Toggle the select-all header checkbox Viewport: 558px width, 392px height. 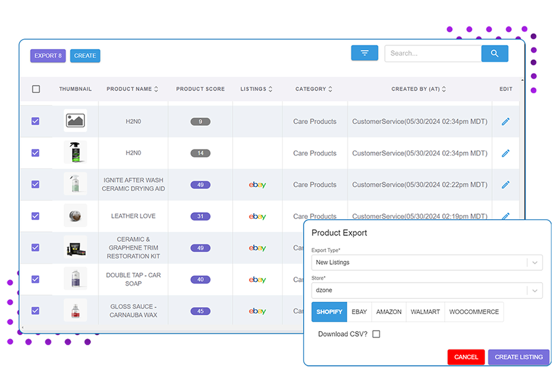tap(36, 89)
